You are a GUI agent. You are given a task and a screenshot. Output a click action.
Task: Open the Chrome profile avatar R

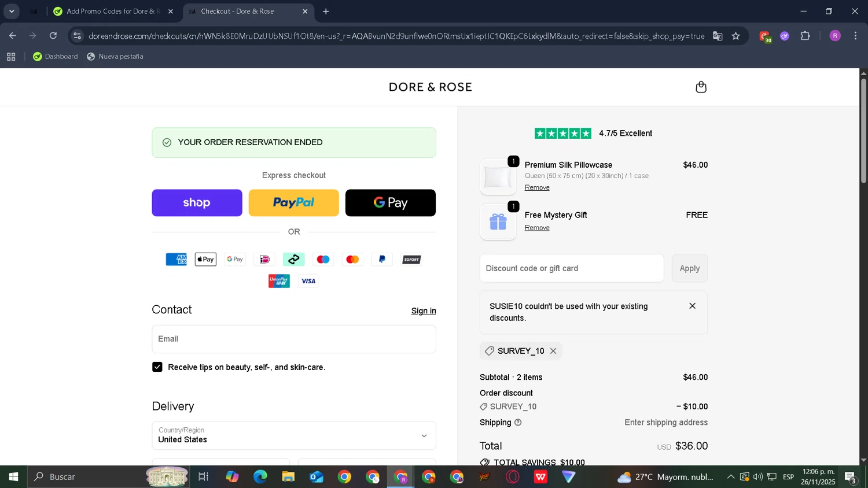coord(835,36)
